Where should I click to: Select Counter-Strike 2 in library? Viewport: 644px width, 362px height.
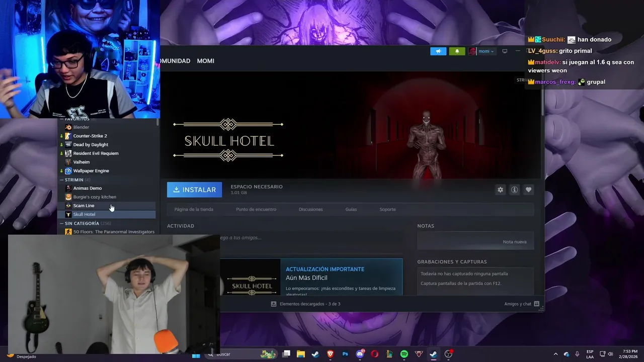tap(108, 136)
